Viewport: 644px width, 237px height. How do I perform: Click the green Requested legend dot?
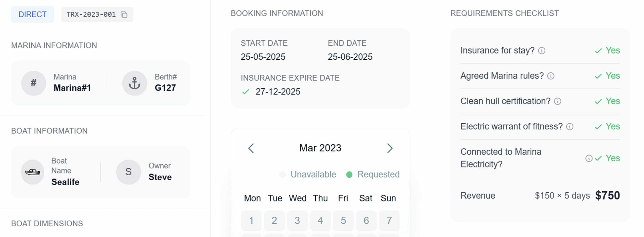349,175
